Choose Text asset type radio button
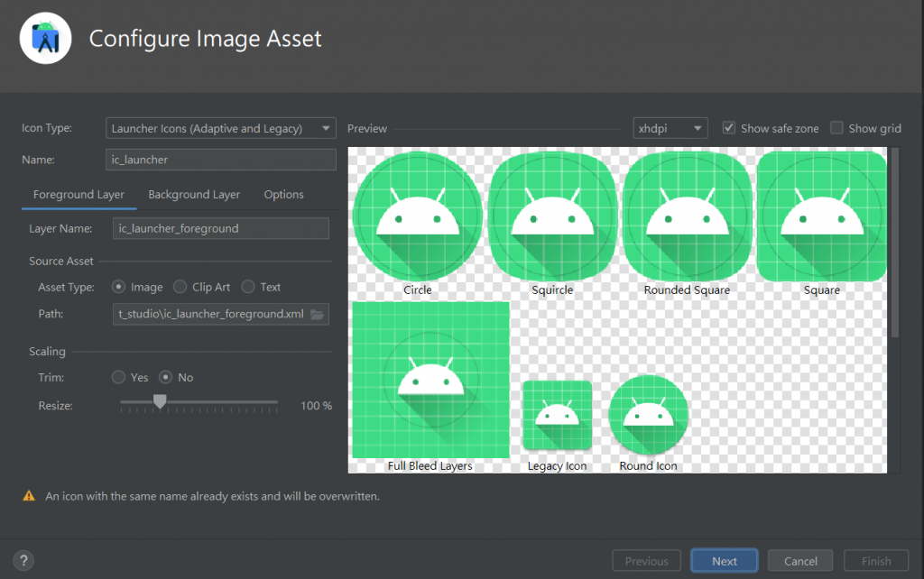This screenshot has height=579, width=924. (248, 287)
